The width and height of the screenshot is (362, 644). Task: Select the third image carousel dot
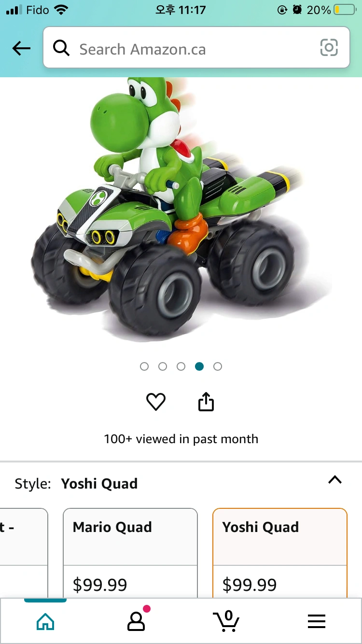point(181,366)
